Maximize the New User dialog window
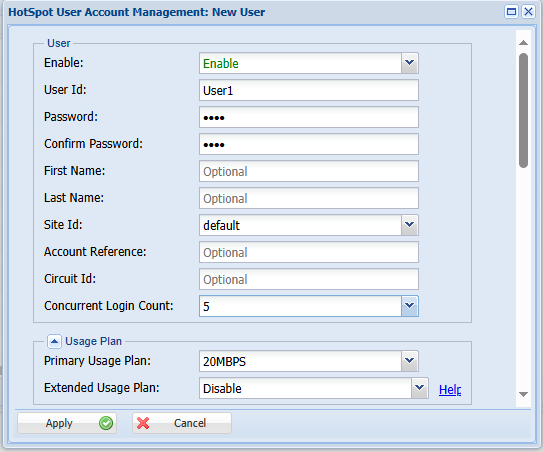 pyautogui.click(x=511, y=12)
